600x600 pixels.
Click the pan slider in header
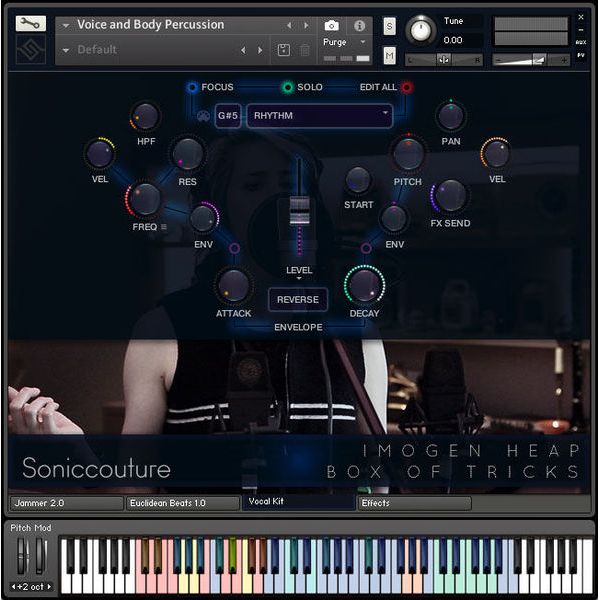[444, 60]
